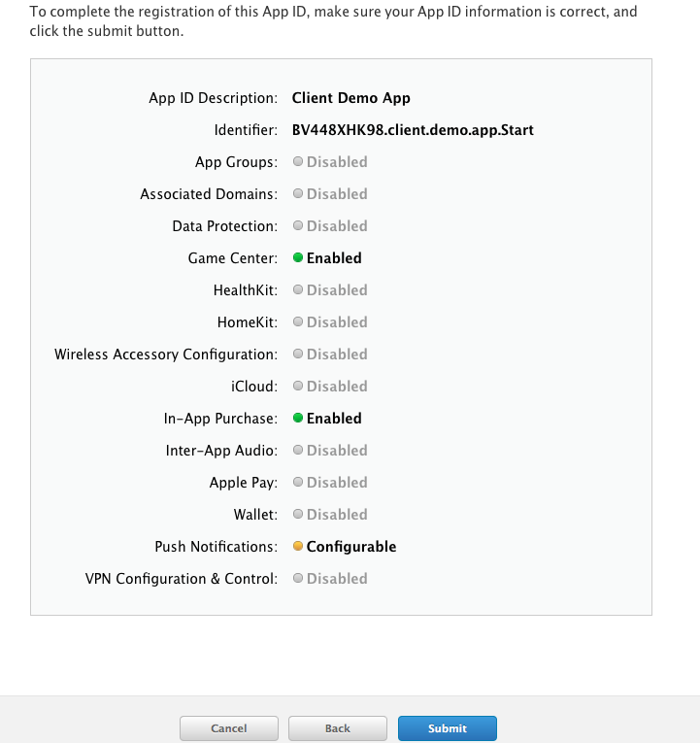Click gray status dot beside Data Protection
The height and width of the screenshot is (743, 700).
[x=298, y=226]
